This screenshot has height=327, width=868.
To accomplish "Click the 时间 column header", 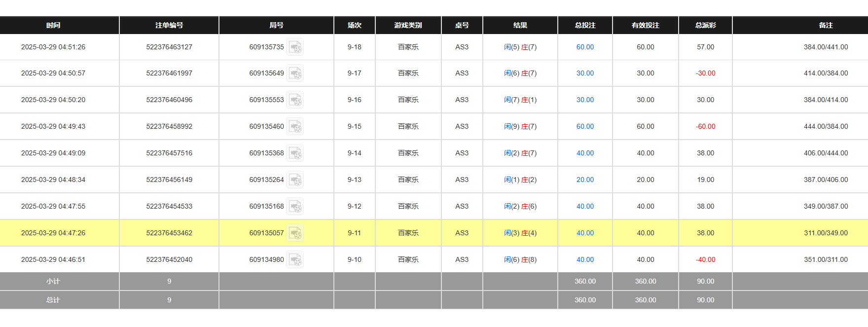I will click(53, 25).
